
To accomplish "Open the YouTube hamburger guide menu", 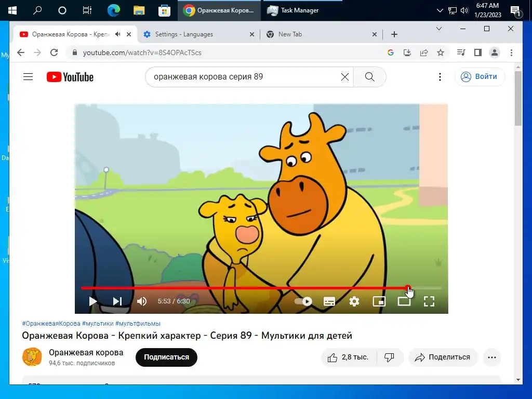I will coord(28,77).
